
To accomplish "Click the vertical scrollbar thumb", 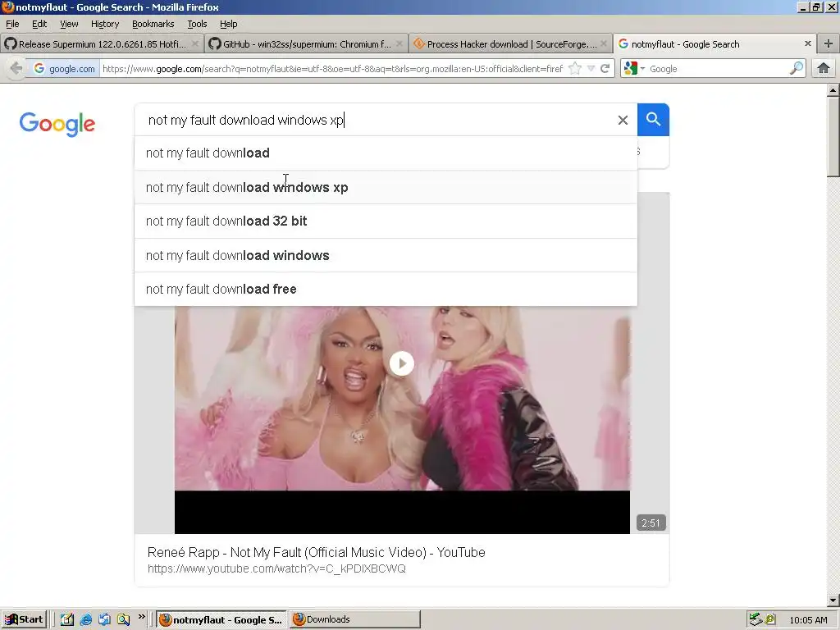I will point(833,137).
